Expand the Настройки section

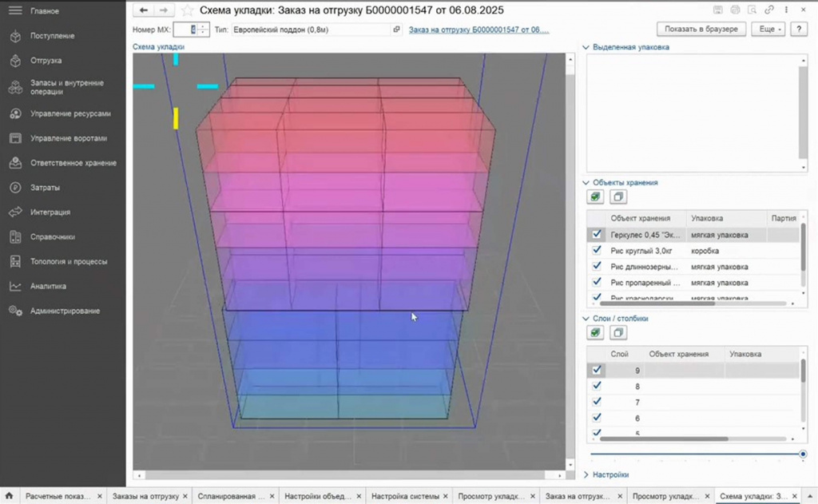[606, 474]
